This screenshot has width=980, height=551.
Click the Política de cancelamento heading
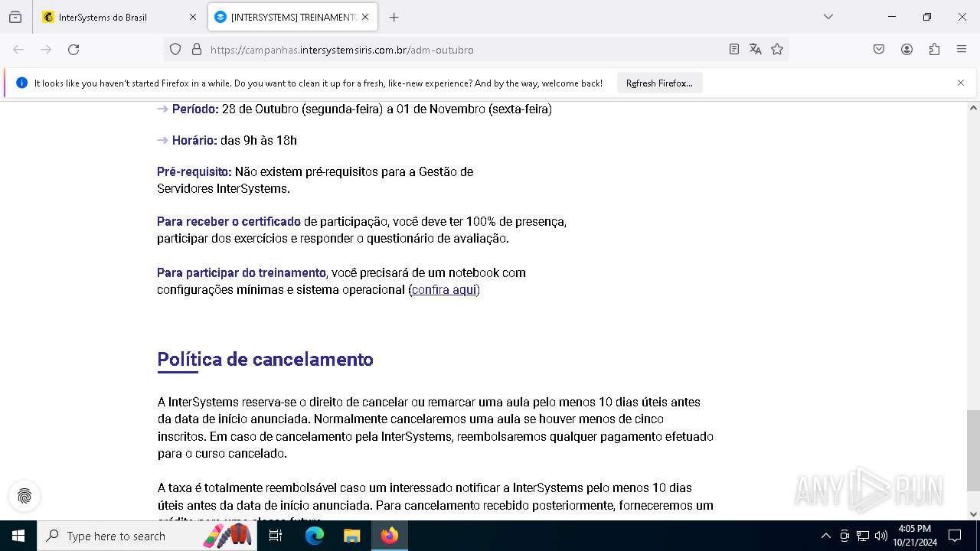(x=265, y=359)
